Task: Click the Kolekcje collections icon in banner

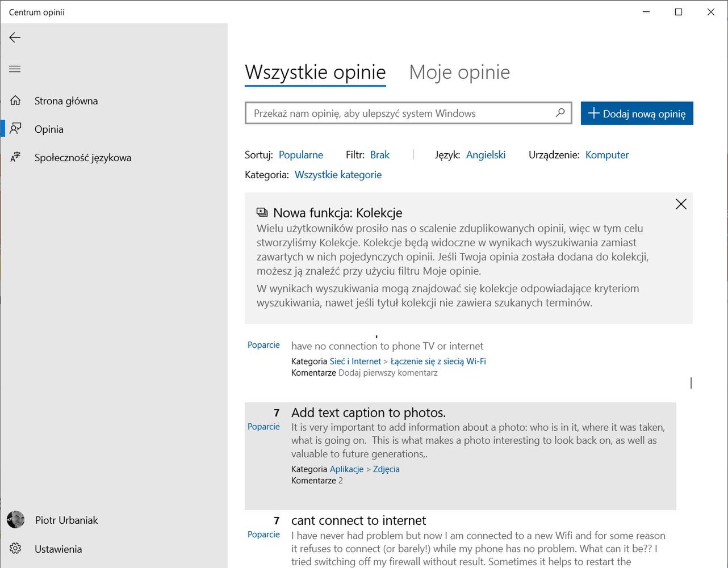Action: pyautogui.click(x=262, y=212)
